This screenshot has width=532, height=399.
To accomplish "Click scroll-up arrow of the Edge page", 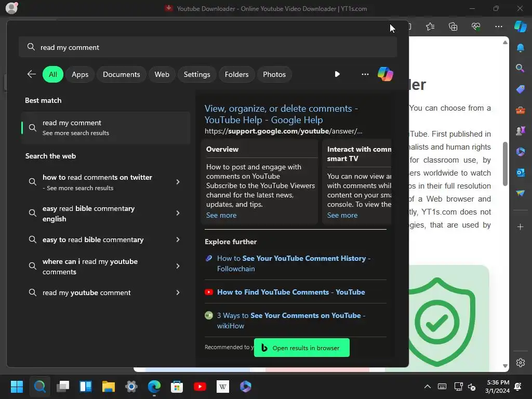I will [x=505, y=43].
